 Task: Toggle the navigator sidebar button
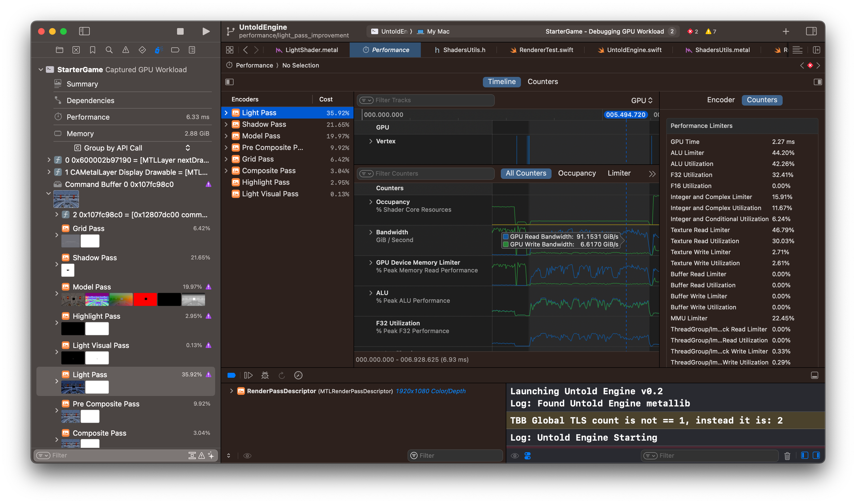(84, 31)
